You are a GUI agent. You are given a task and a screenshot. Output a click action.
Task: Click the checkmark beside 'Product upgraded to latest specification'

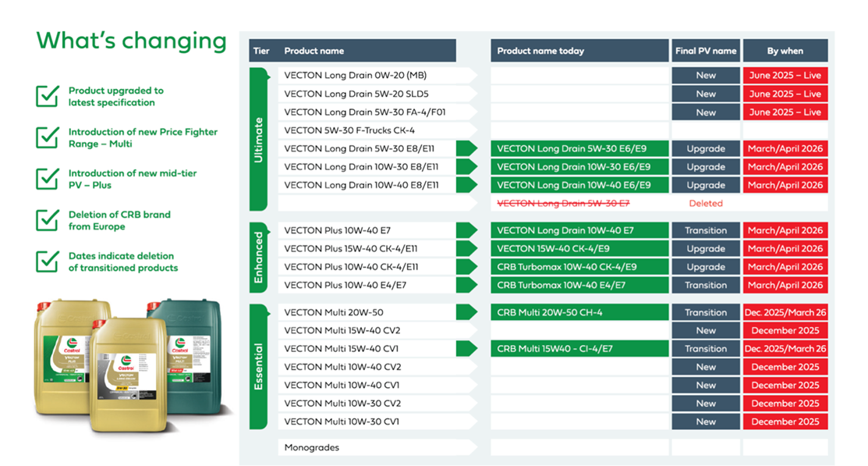pyautogui.click(x=48, y=96)
